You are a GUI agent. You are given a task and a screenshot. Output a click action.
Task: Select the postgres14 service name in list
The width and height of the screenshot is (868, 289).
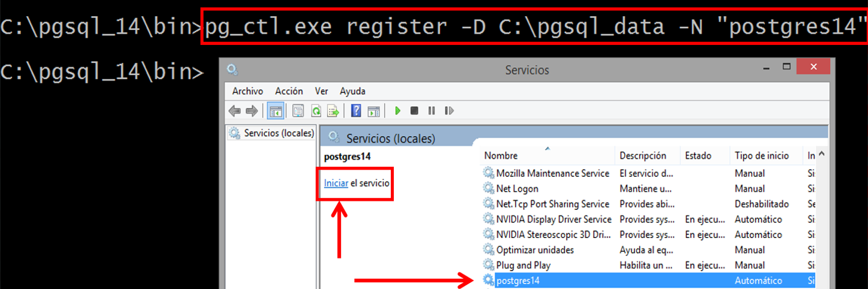[518, 280]
